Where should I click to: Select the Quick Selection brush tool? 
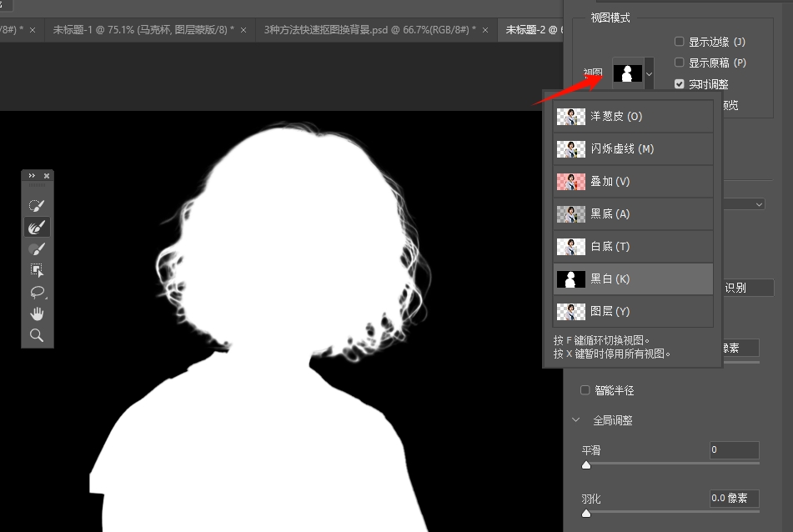(37, 205)
